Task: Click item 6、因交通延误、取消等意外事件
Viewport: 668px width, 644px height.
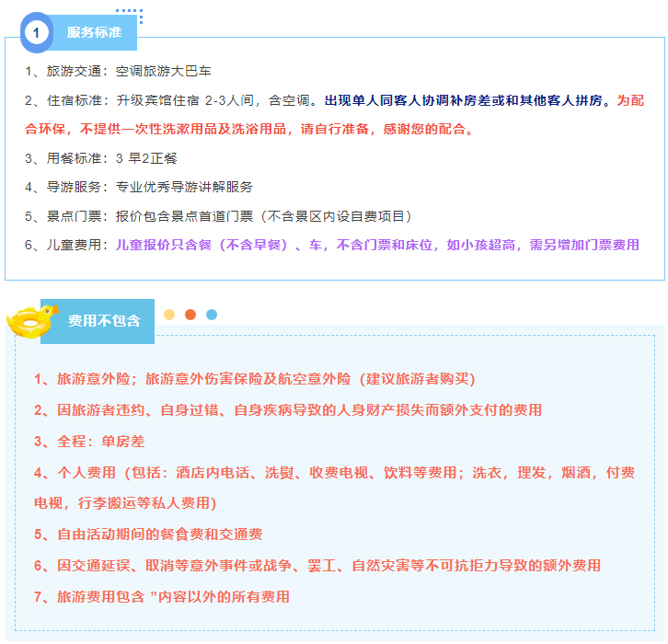Action: pos(317,566)
